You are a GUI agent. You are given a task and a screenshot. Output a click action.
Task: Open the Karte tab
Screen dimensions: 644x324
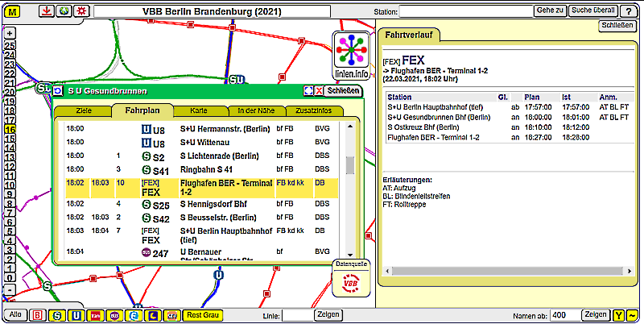tap(198, 111)
